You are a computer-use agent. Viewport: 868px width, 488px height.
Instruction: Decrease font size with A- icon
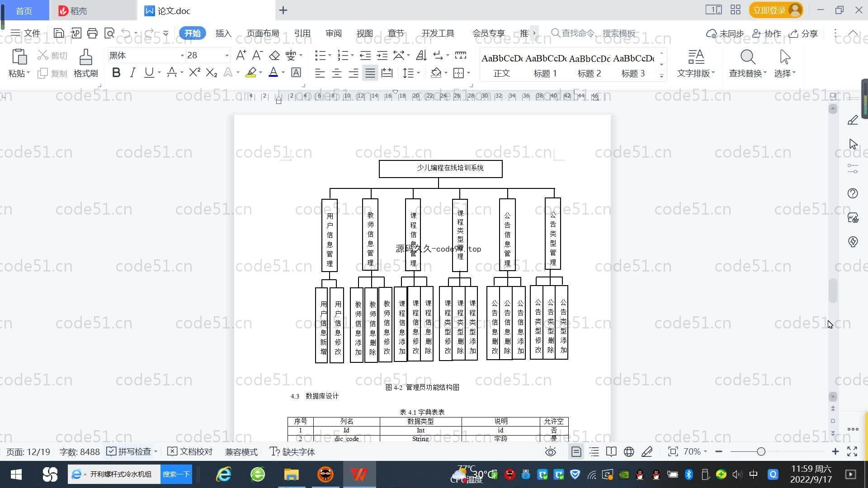point(257,55)
